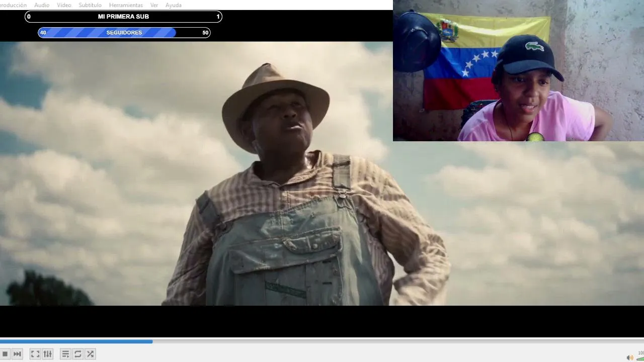Click the "MI PRIMERA SUB" goal label
Viewport: 644px width, 362px height.
click(x=123, y=17)
